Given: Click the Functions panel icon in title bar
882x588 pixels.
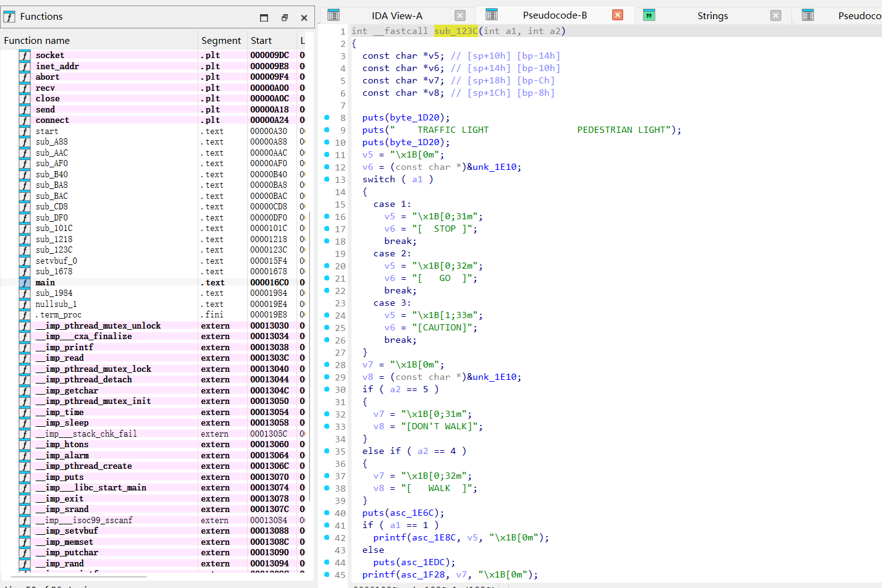Looking at the screenshot, I should tap(9, 17).
